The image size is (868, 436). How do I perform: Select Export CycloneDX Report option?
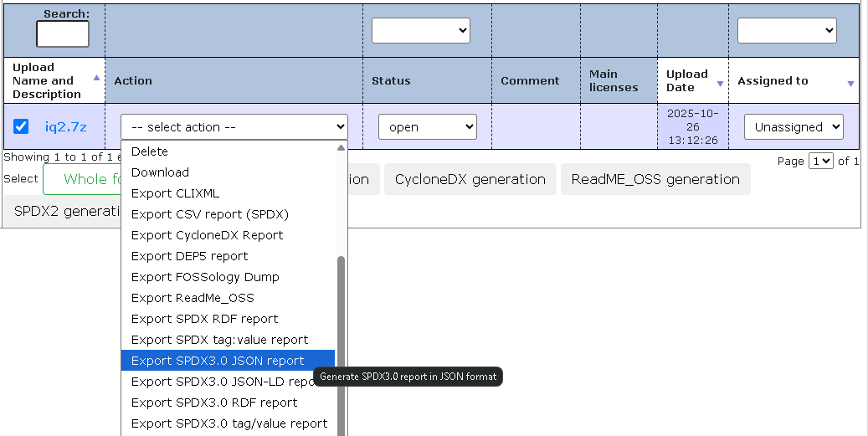[207, 235]
